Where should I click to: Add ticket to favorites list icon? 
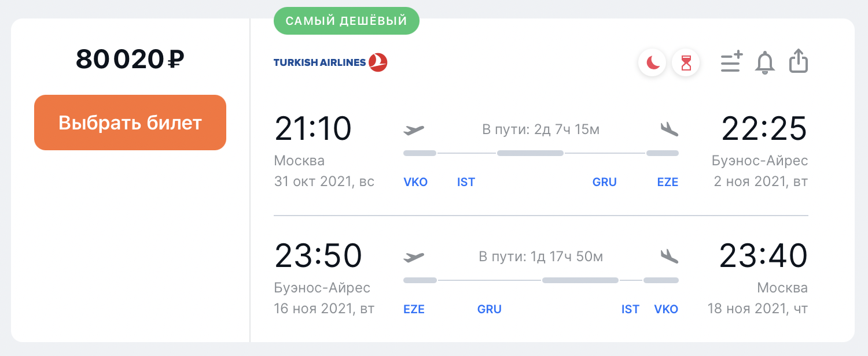pyautogui.click(x=731, y=62)
